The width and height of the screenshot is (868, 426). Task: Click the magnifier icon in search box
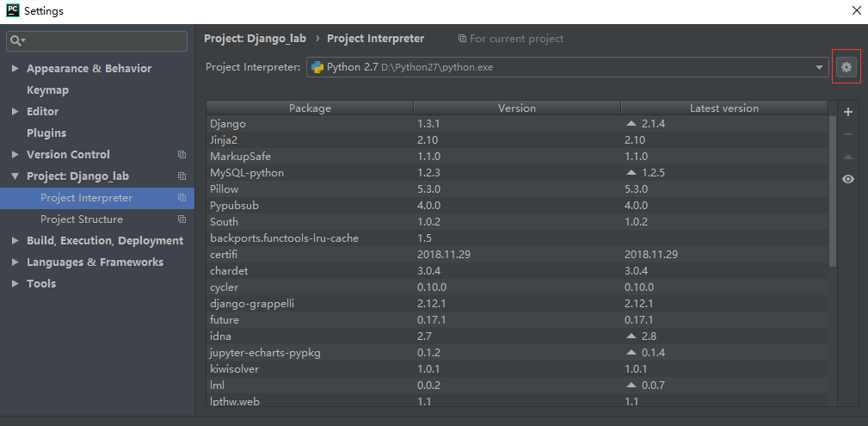(16, 41)
